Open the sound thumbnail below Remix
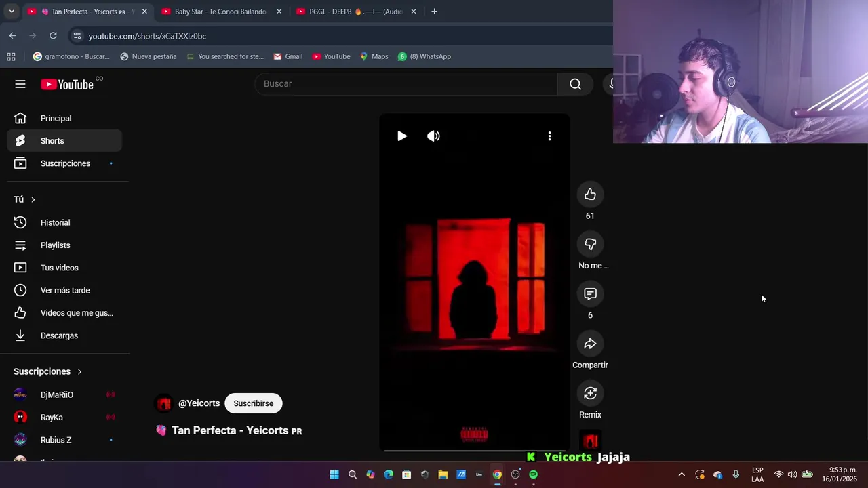868x488 pixels. coord(590,441)
